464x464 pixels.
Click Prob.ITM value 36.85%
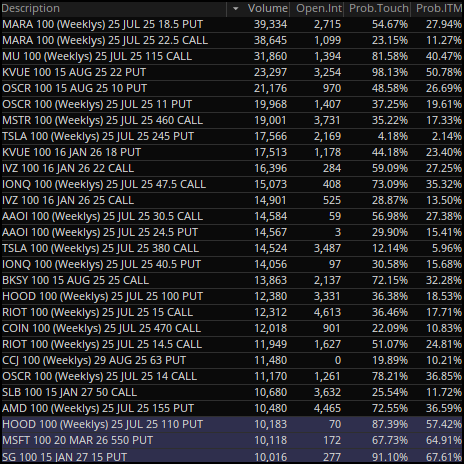click(x=444, y=376)
